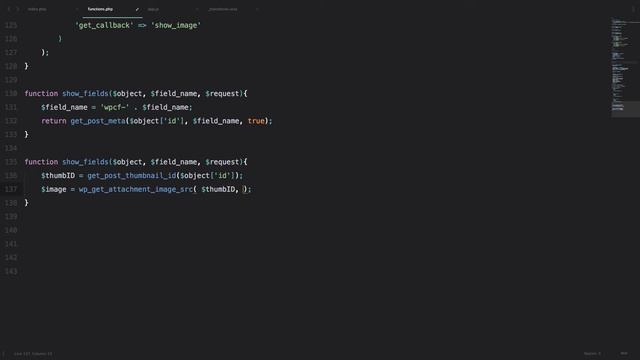Close the index.php tab

(77, 9)
